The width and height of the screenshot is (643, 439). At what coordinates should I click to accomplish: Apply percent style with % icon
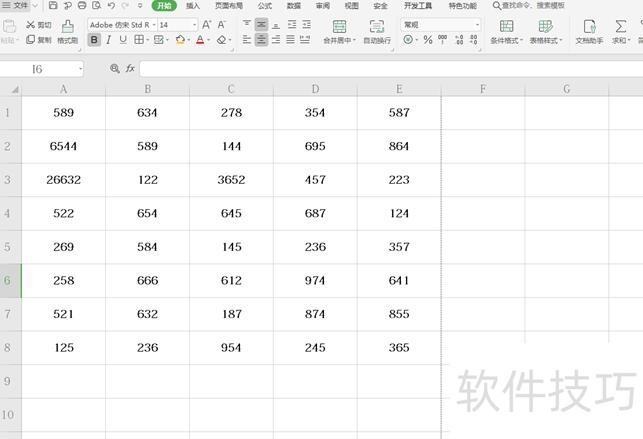point(428,40)
